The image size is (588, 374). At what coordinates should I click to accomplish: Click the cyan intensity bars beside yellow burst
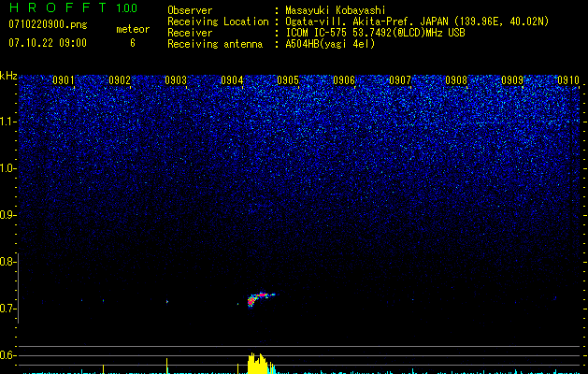click(271, 368)
